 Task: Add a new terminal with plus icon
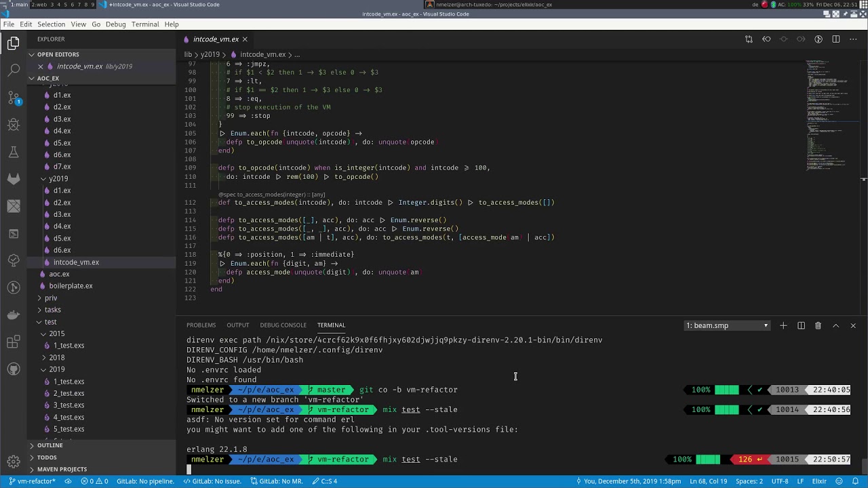coord(783,325)
